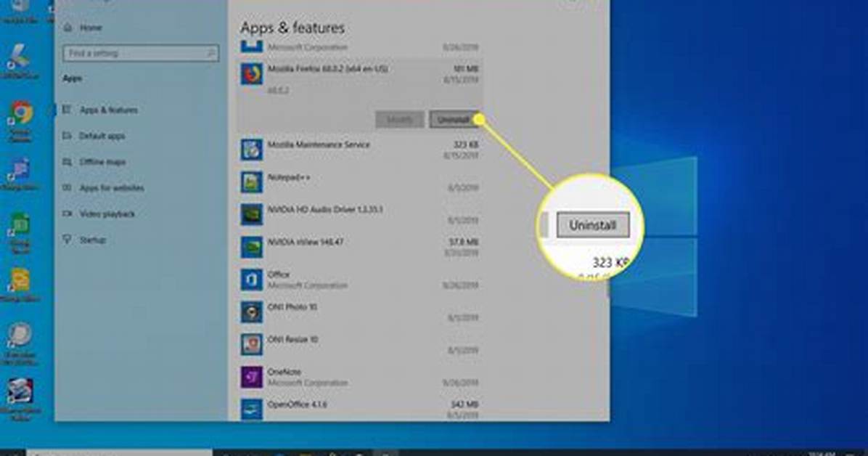Image resolution: width=868 pixels, height=456 pixels.
Task: Select the Mozilla Maintenance Service icon
Action: coord(251,150)
